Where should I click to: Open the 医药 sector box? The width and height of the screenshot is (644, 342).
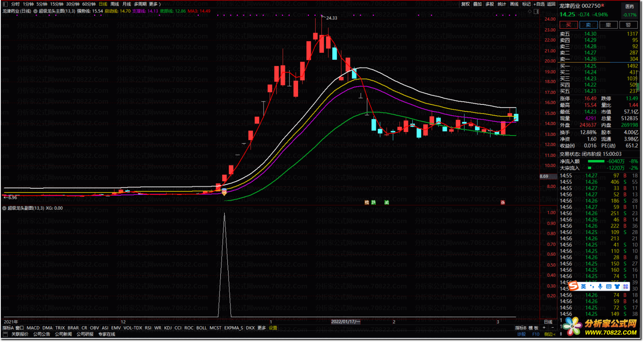point(630,10)
